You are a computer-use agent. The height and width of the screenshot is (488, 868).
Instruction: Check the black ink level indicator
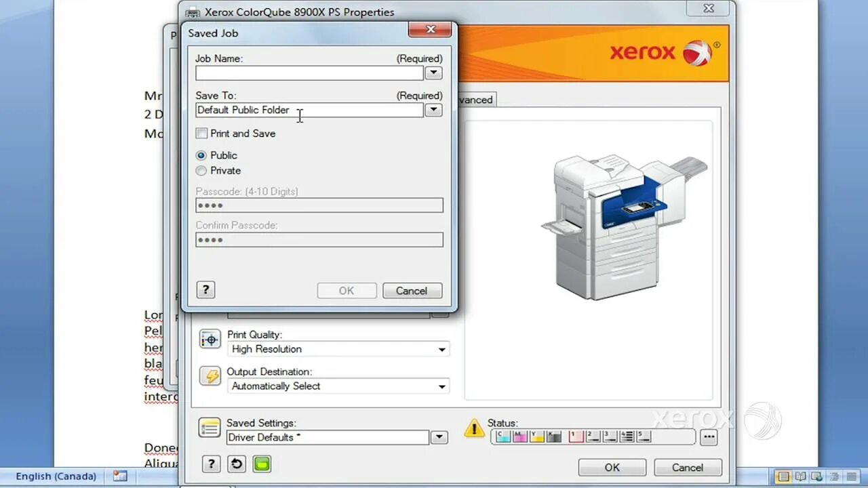pos(554,436)
